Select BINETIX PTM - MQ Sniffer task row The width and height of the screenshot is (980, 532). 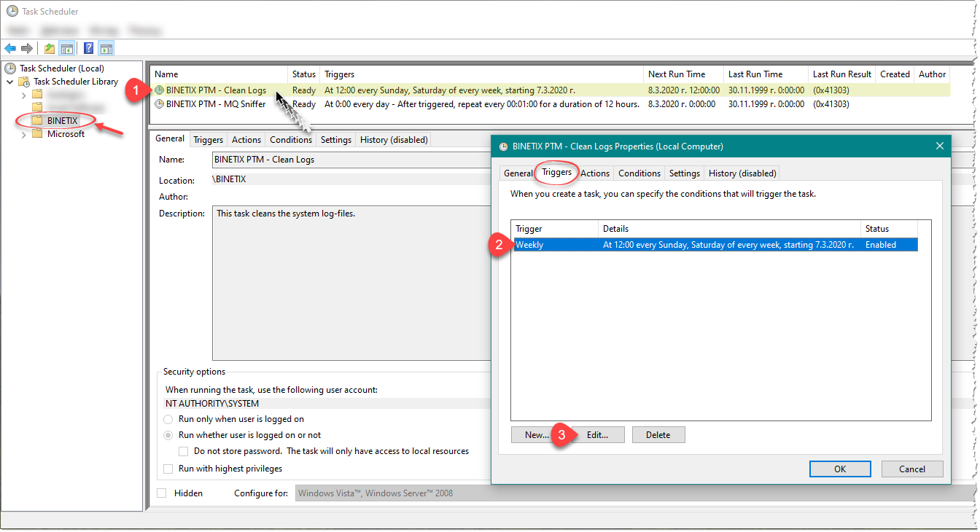pyautogui.click(x=551, y=104)
